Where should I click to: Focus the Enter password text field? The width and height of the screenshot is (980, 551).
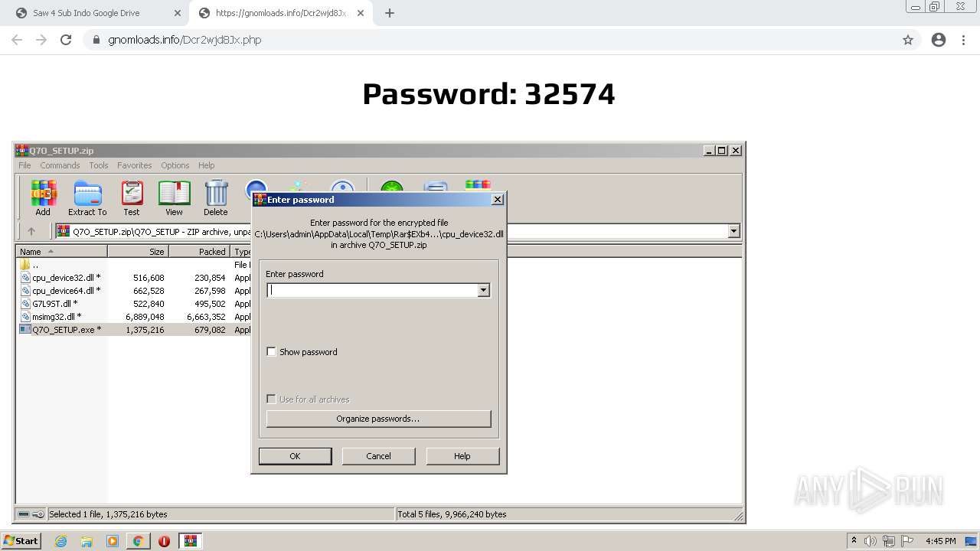pyautogui.click(x=372, y=290)
